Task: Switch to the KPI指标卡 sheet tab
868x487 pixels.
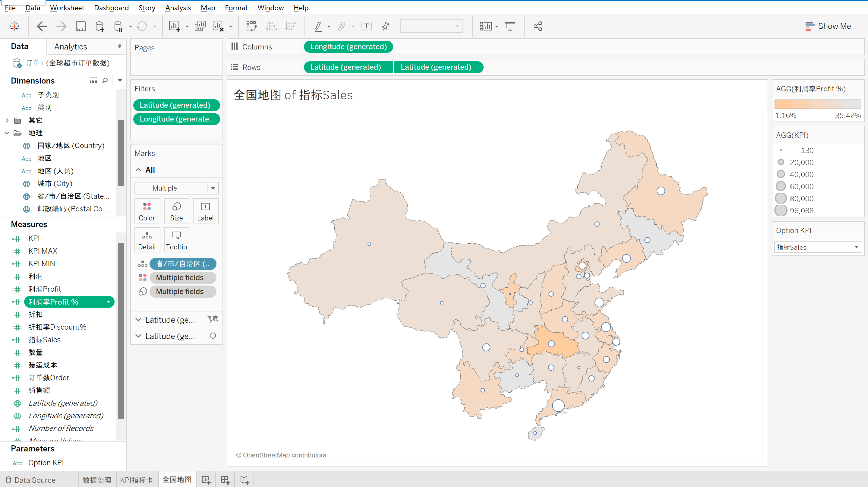Action: [x=137, y=480]
